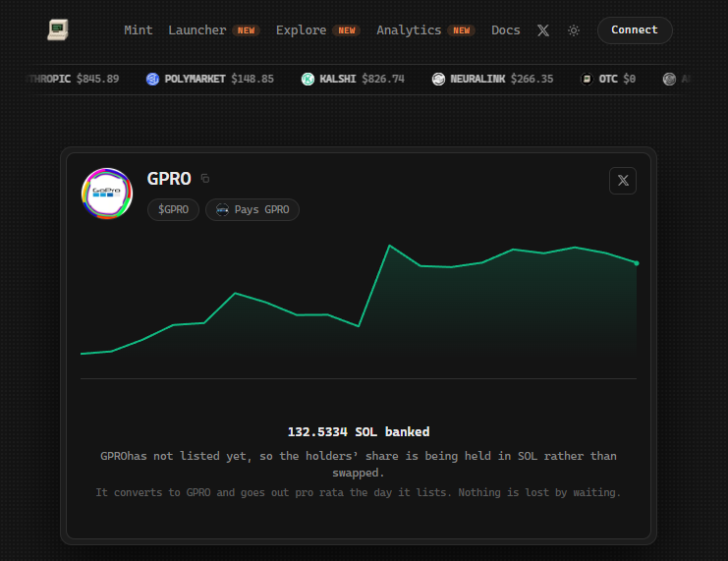Viewport: 728px width, 561px height.
Task: Toggle the light/dark theme sun icon
Action: click(x=574, y=30)
